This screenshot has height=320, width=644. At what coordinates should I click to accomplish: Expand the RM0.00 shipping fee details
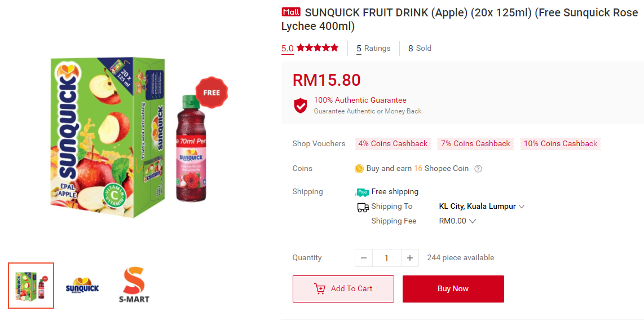(457, 221)
